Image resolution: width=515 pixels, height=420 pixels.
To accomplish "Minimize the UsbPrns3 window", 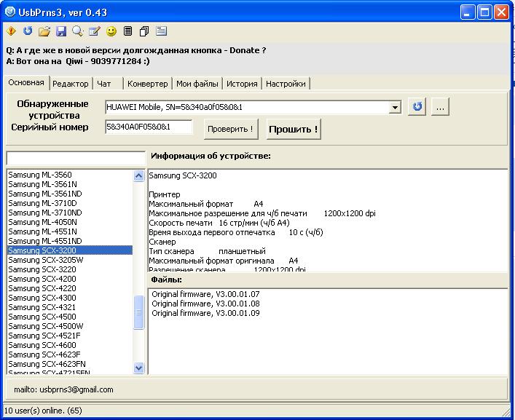I will [x=468, y=12].
